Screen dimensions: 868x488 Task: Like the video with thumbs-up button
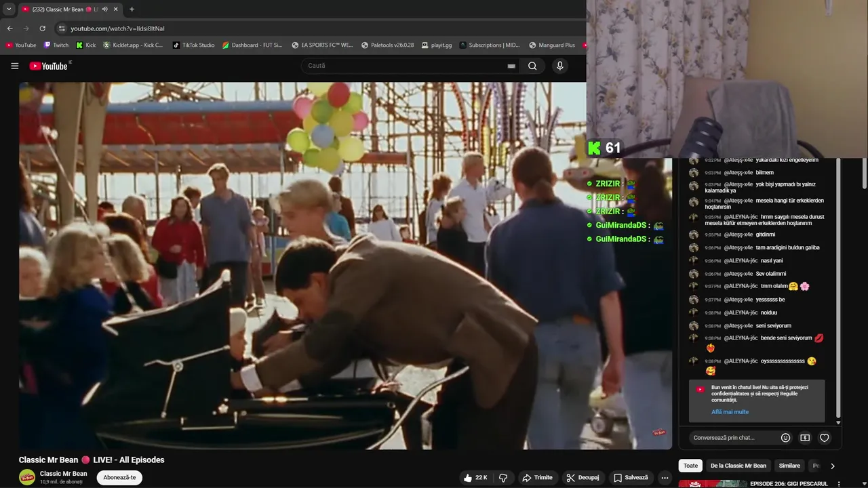coord(475,478)
